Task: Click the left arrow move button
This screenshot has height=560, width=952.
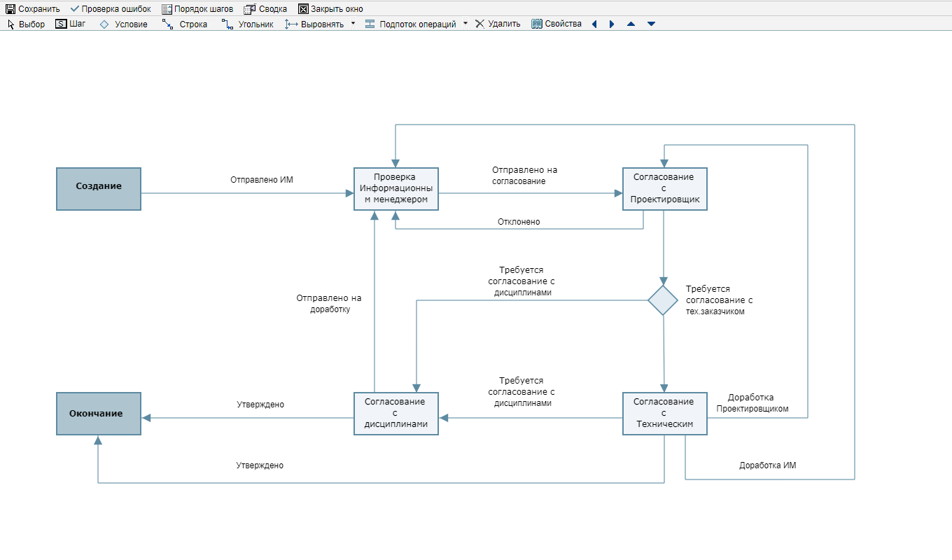Action: (594, 24)
